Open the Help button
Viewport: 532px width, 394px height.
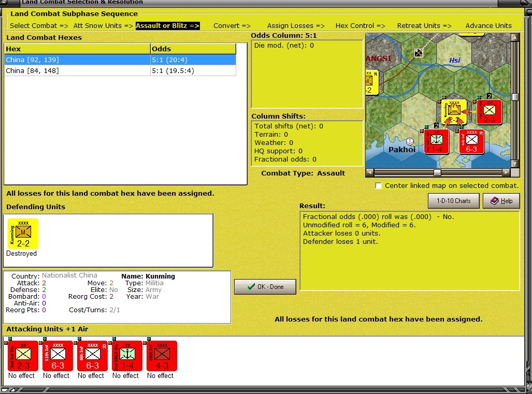(501, 201)
